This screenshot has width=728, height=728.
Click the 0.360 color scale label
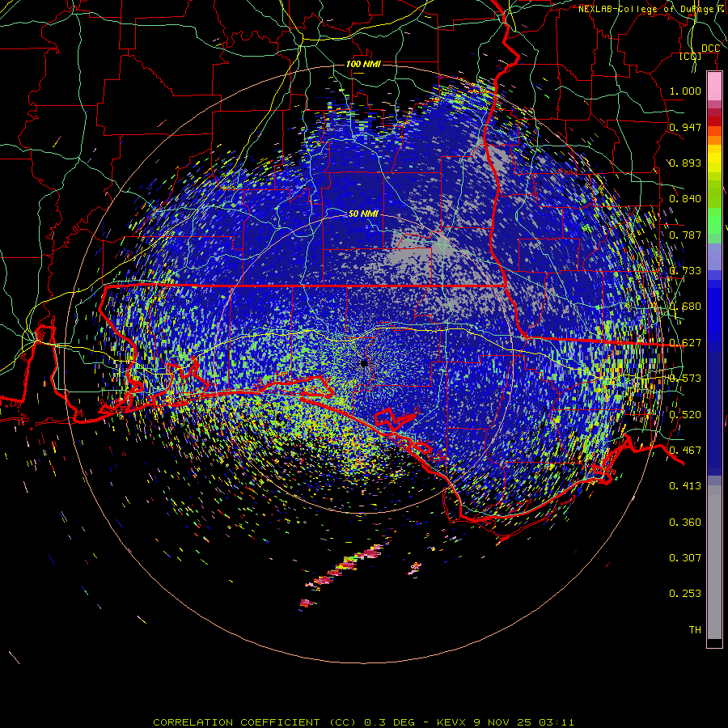685,522
